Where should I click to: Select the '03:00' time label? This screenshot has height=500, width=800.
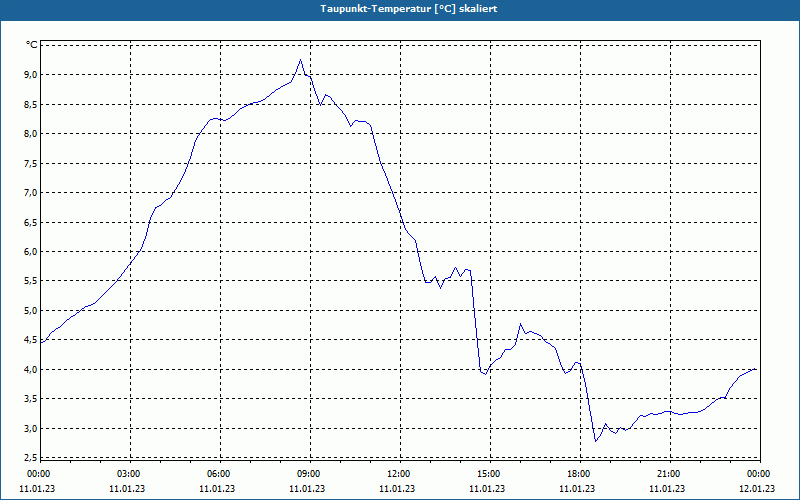129,474
